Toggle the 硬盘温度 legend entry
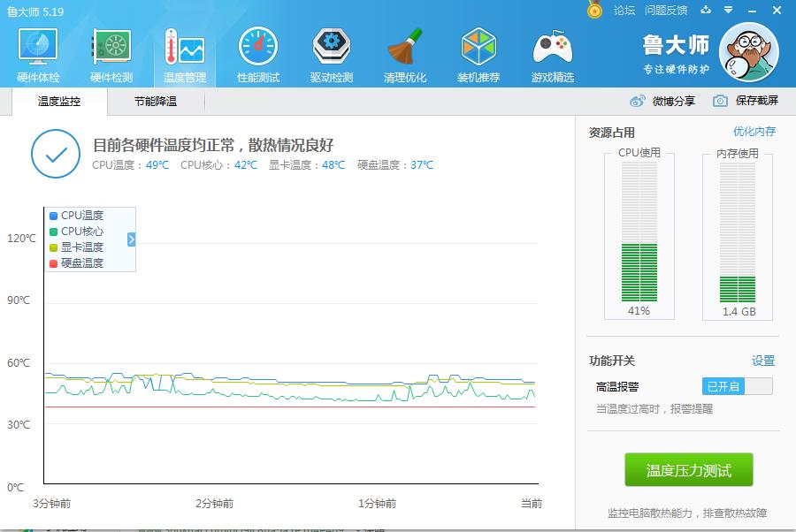The height and width of the screenshot is (532, 796). coord(51,263)
